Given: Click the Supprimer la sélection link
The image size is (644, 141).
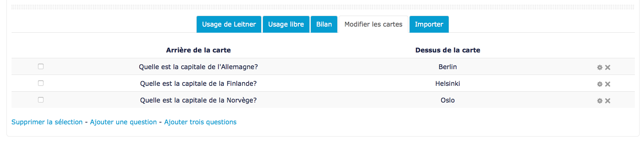Looking at the screenshot, I should pos(47,122).
